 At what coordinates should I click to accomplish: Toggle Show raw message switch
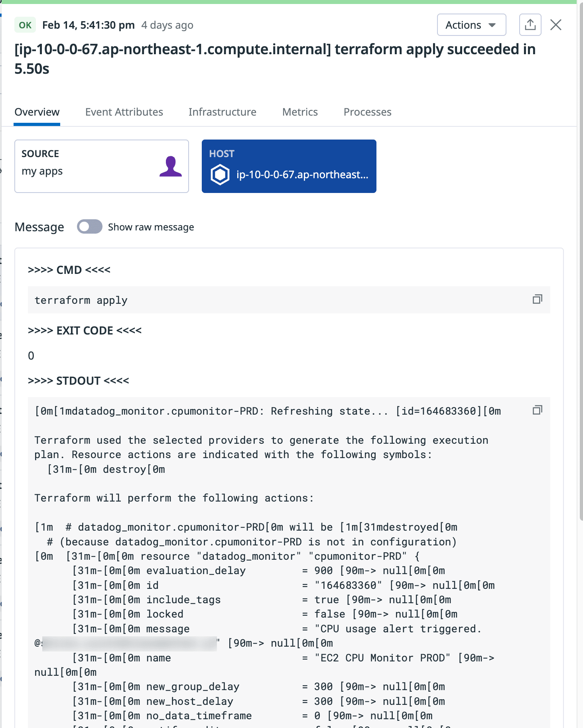tap(90, 227)
